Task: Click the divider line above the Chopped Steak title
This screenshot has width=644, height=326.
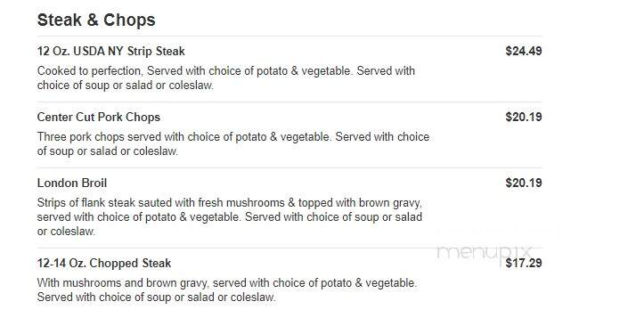Action: tap(289, 248)
